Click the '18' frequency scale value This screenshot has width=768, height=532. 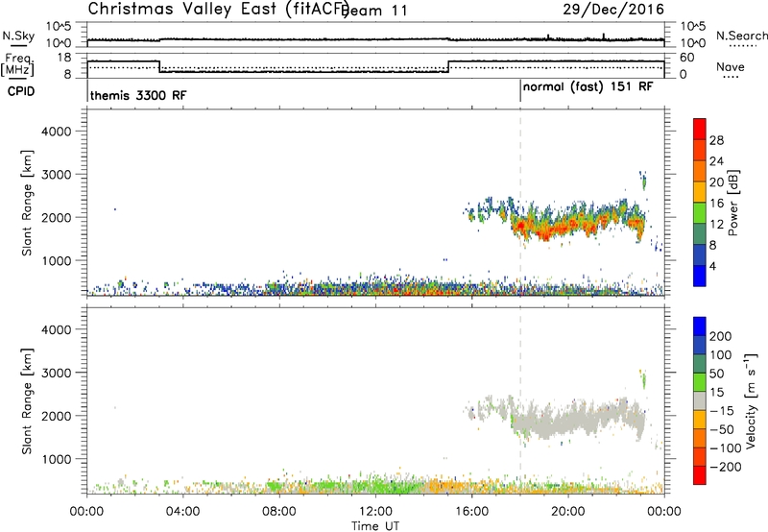(65, 58)
